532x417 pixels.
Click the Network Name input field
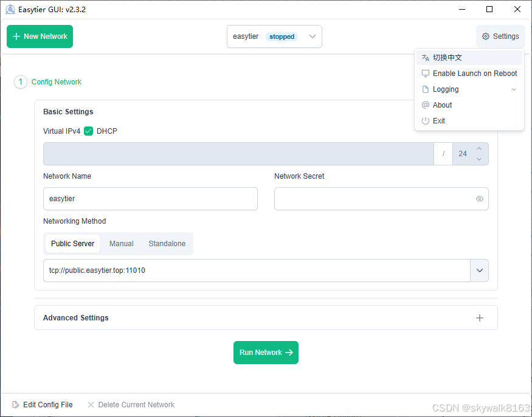click(x=150, y=199)
